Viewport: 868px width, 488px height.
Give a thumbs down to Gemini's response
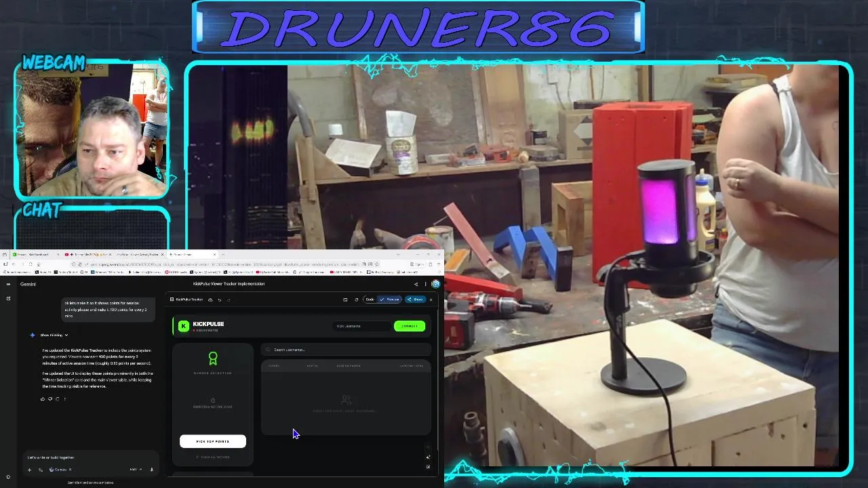coord(50,399)
